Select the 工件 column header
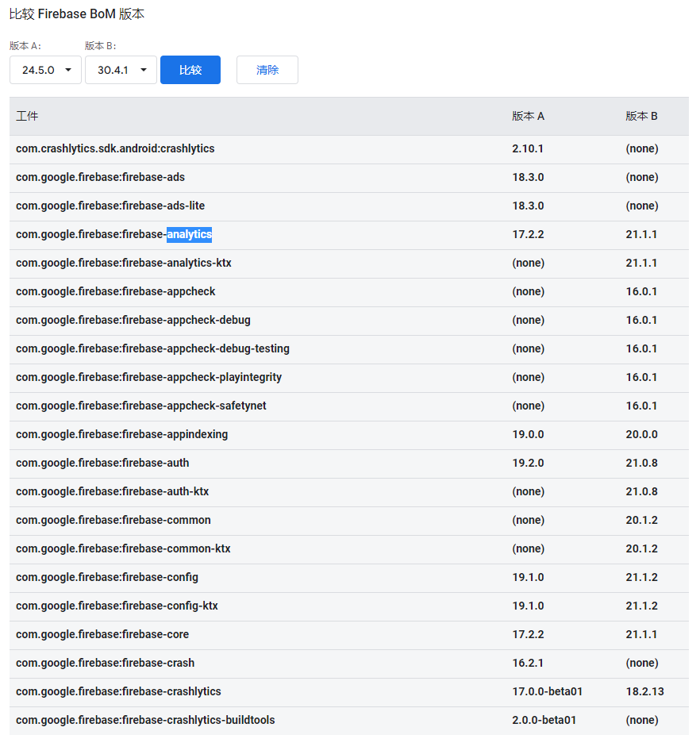The image size is (700, 735). [27, 116]
